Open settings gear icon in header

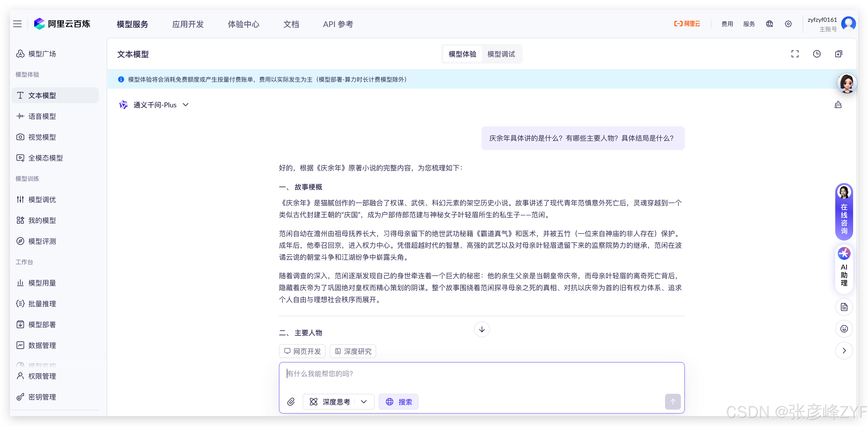788,24
